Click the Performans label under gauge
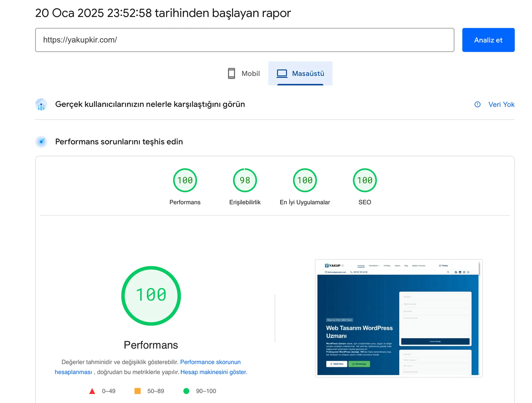The height and width of the screenshot is (403, 532). (x=185, y=202)
